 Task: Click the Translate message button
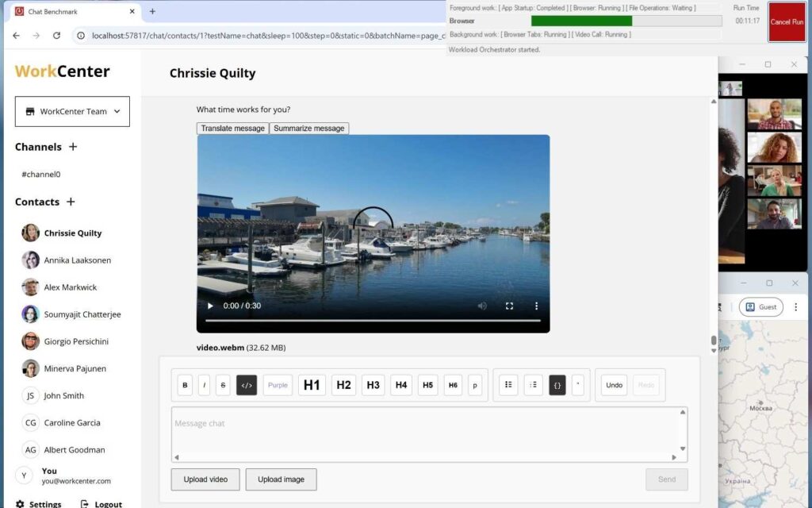pos(232,128)
